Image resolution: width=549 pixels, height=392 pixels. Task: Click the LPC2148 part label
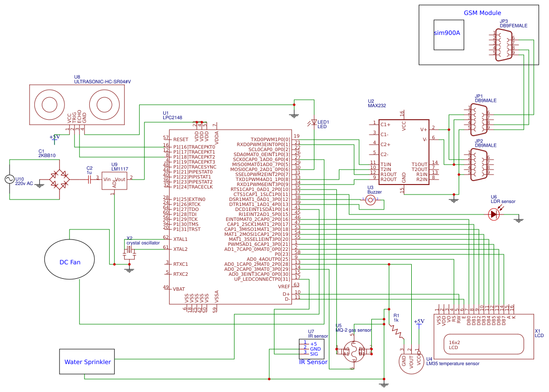[x=172, y=118]
